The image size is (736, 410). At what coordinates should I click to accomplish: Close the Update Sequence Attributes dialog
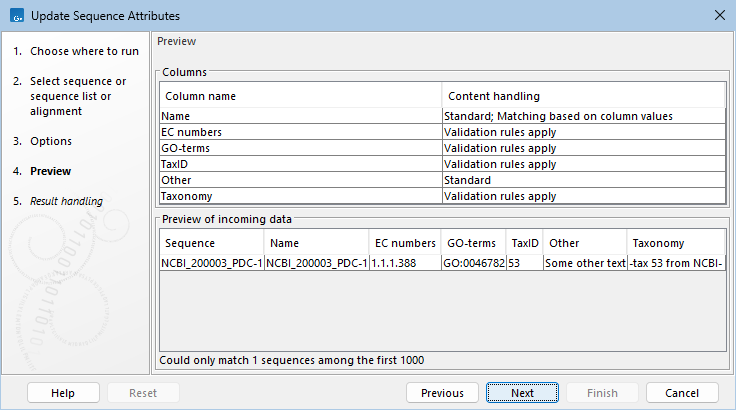coord(720,15)
